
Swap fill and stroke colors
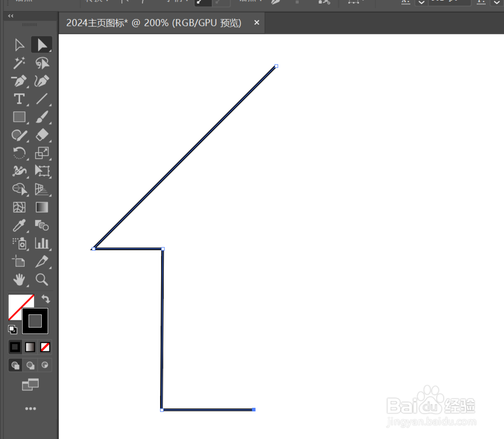click(46, 299)
